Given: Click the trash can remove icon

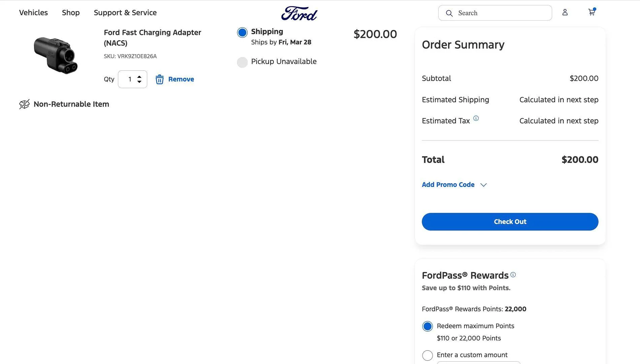Looking at the screenshot, I should click(x=159, y=79).
